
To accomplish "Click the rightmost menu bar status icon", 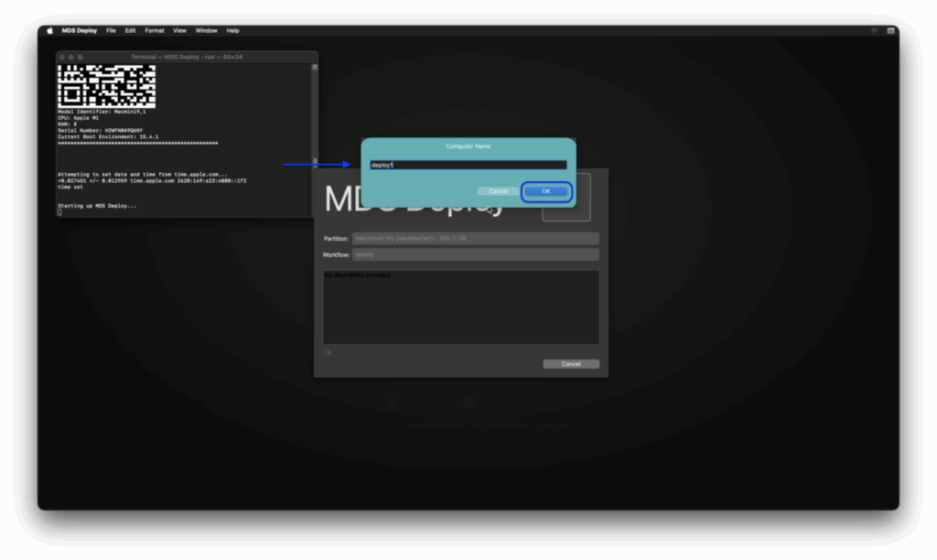I will coord(890,30).
